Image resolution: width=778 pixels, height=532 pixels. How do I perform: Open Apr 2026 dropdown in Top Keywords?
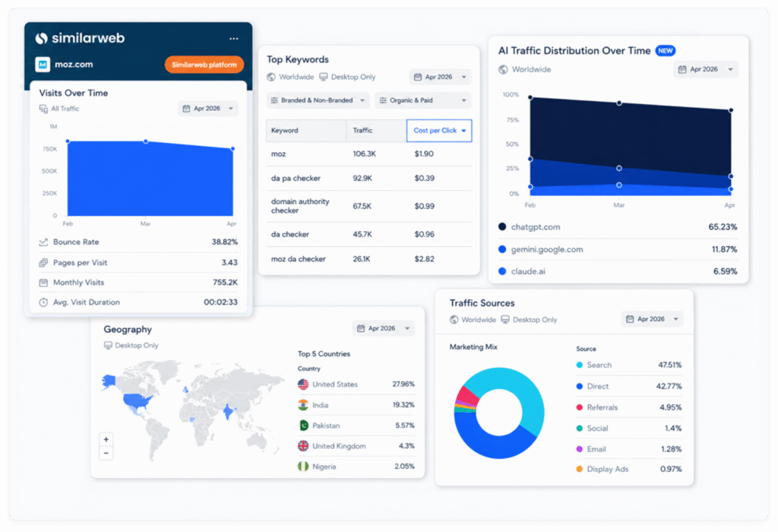[440, 77]
